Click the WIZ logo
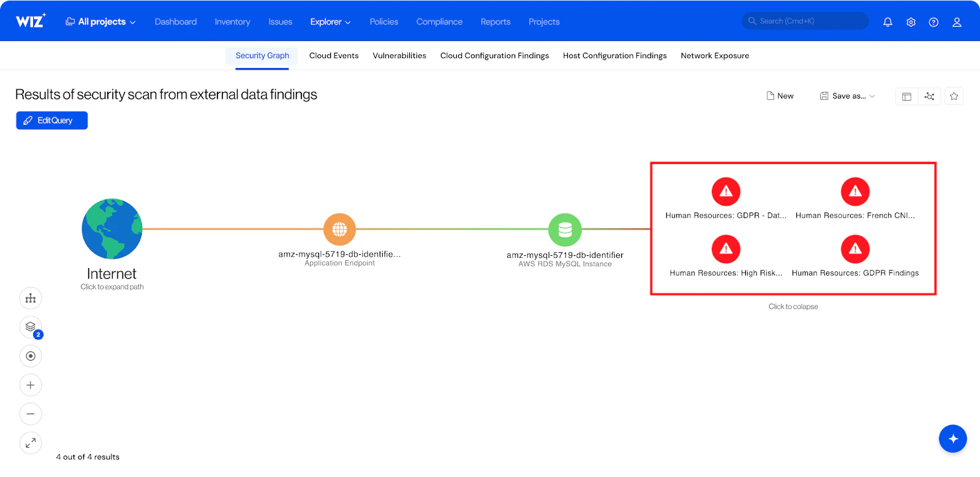Image resolution: width=980 pixels, height=477 pixels. click(x=31, y=21)
